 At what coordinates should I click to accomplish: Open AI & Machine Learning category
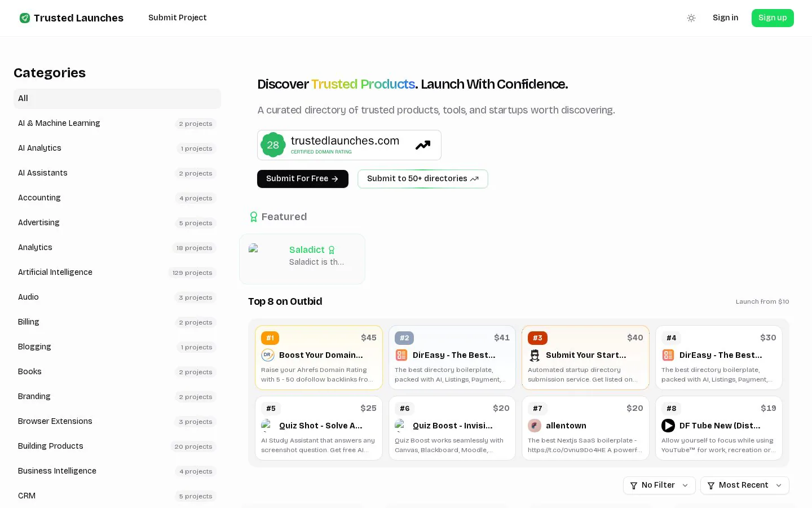[x=117, y=123]
